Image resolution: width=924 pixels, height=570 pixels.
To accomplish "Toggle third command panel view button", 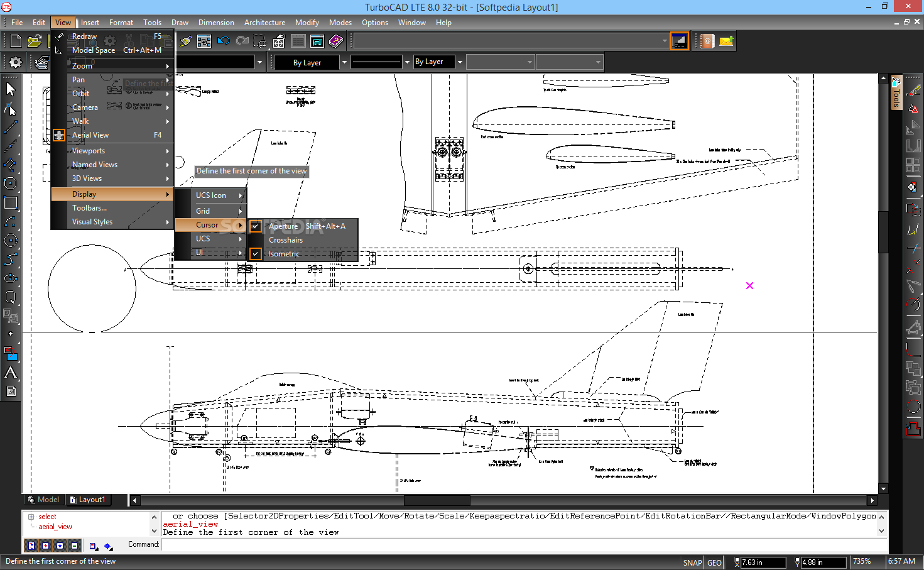I will (x=60, y=545).
